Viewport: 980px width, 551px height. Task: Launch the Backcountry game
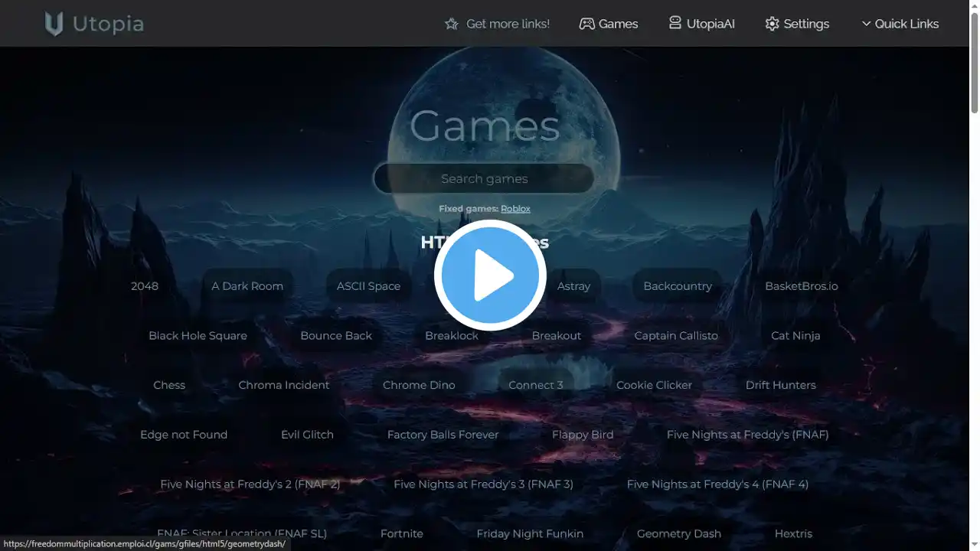(678, 286)
